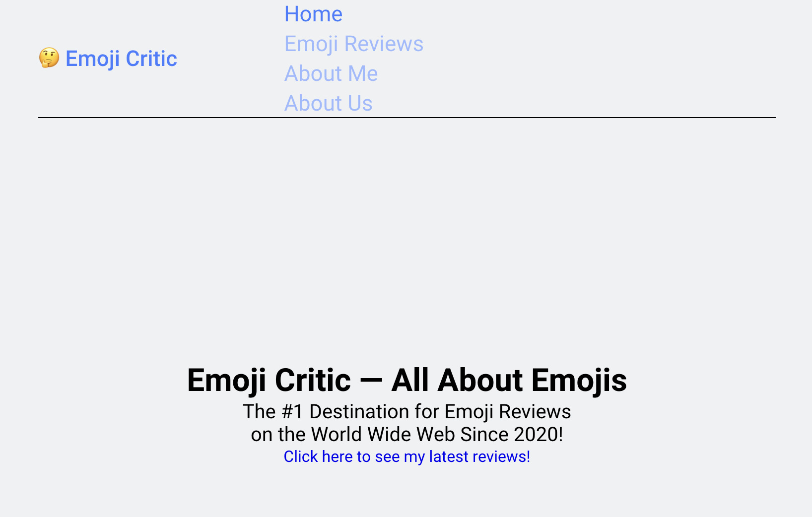Open the last nav entry, About Us

[328, 103]
